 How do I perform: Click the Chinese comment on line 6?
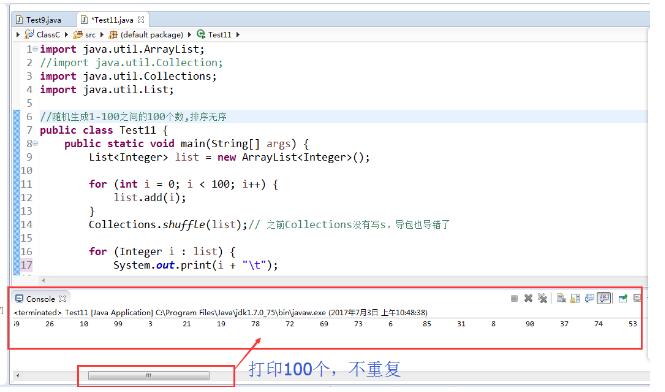[x=133, y=117]
